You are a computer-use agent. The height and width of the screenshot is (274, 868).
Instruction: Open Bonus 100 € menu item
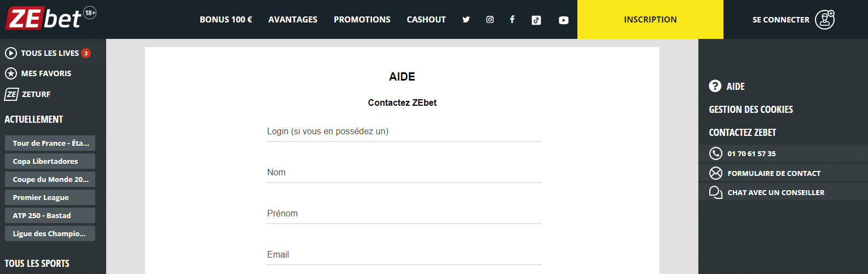[x=226, y=20]
